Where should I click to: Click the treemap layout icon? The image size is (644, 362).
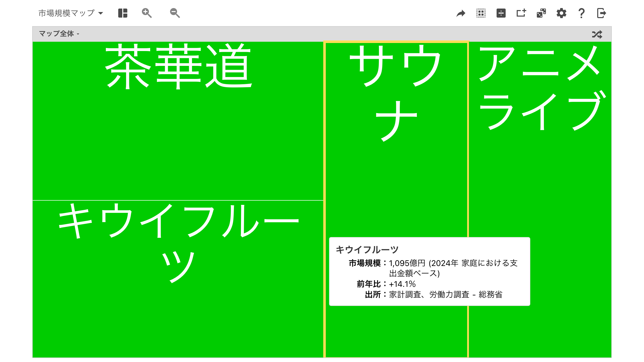click(x=123, y=13)
